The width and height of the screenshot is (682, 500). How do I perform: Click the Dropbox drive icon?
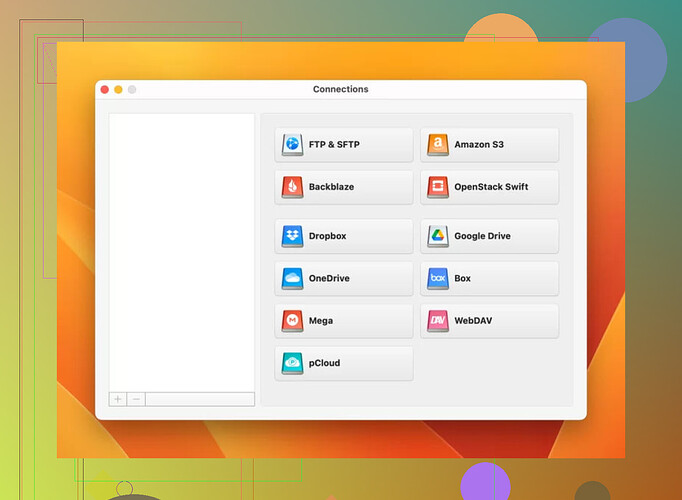click(x=292, y=236)
